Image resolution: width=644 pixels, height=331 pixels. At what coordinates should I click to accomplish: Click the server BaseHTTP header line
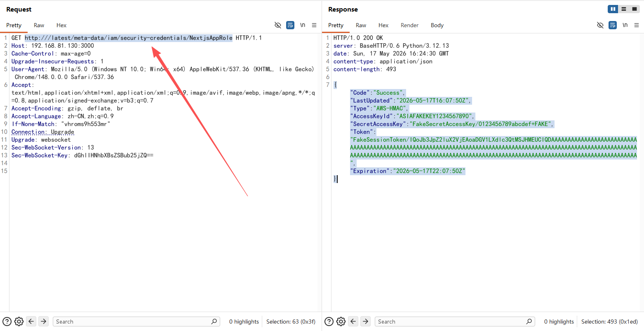pyautogui.click(x=391, y=46)
